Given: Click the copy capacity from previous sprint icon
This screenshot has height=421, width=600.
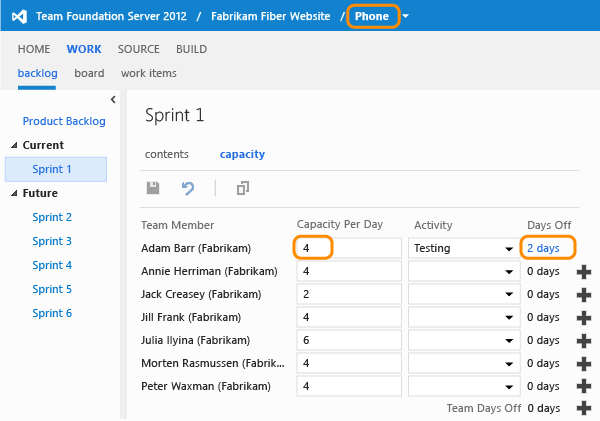Looking at the screenshot, I should (x=243, y=188).
